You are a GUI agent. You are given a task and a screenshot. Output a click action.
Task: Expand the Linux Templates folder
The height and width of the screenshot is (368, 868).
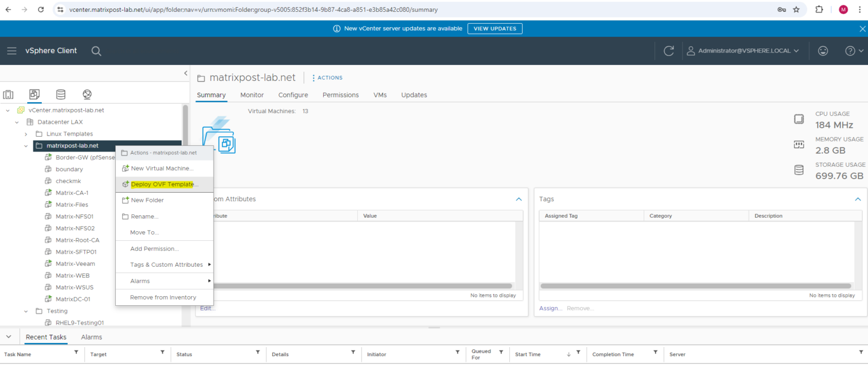pyautogui.click(x=26, y=133)
